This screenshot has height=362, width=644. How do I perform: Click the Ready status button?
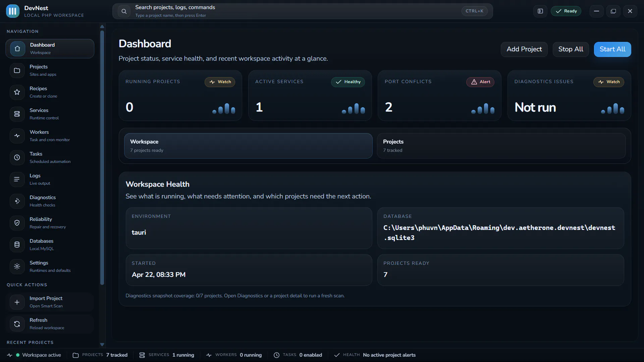[566, 11]
